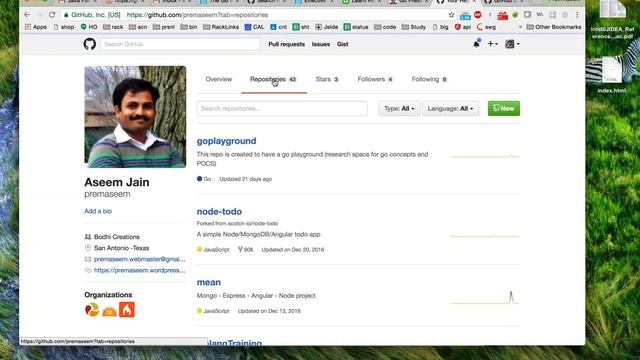Open the Apps bookmarks shortcut

click(36, 27)
